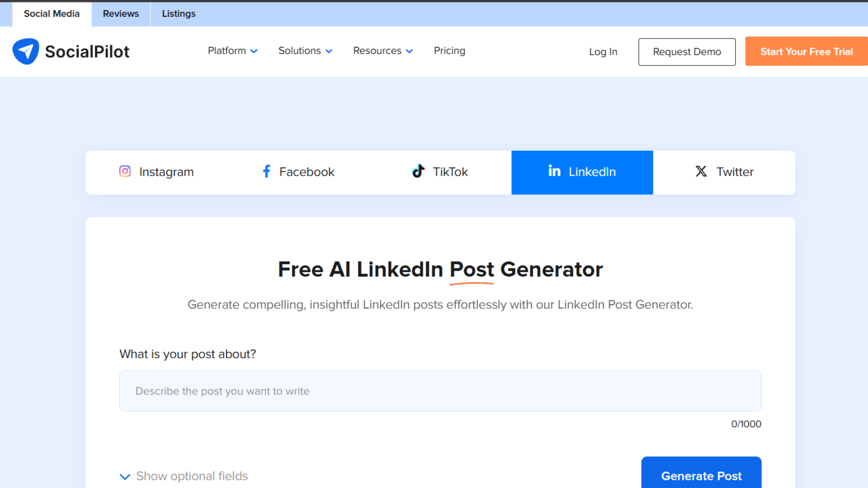Image resolution: width=868 pixels, height=488 pixels.
Task: Expand the Platform dropdown menu
Action: point(232,51)
